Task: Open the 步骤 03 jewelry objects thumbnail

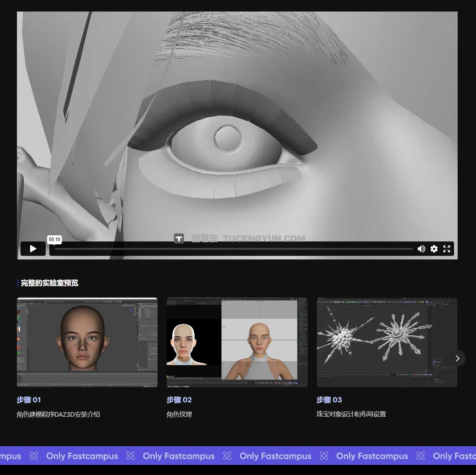Action: point(387,342)
